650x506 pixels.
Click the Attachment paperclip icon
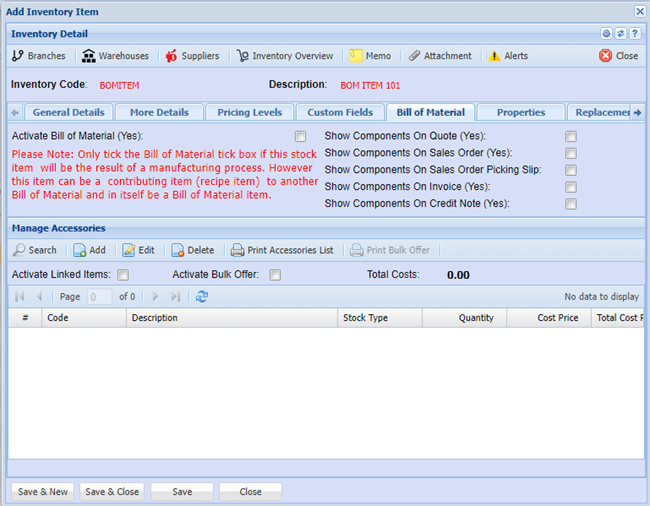pos(414,56)
